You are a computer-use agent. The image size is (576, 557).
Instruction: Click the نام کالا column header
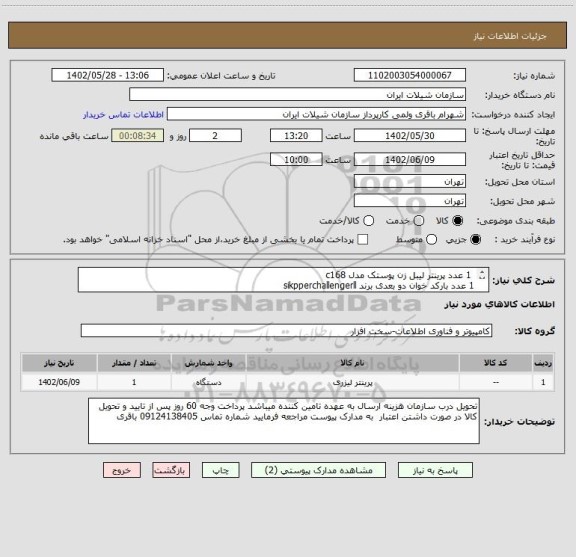(353, 363)
